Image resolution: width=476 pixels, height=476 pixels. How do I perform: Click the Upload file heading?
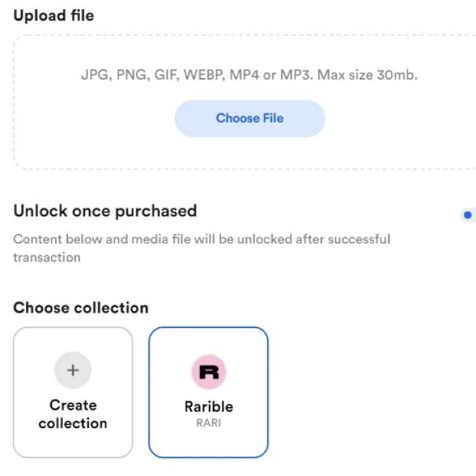coord(54,15)
